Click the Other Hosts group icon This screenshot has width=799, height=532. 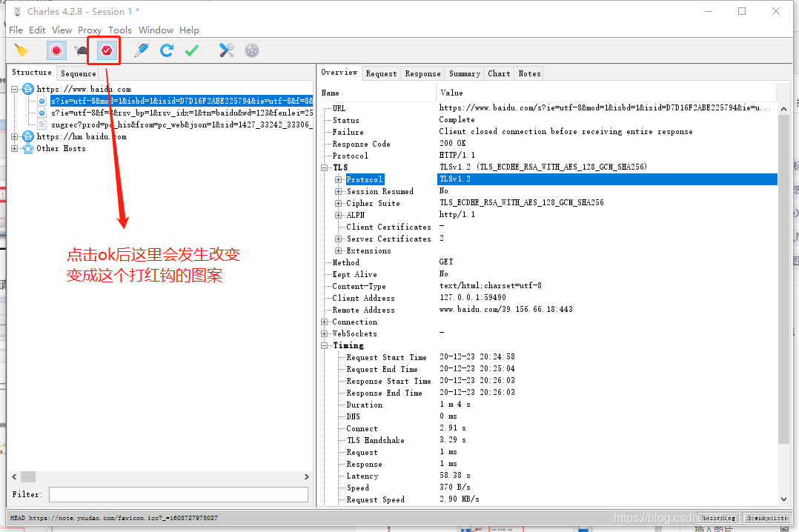point(28,148)
